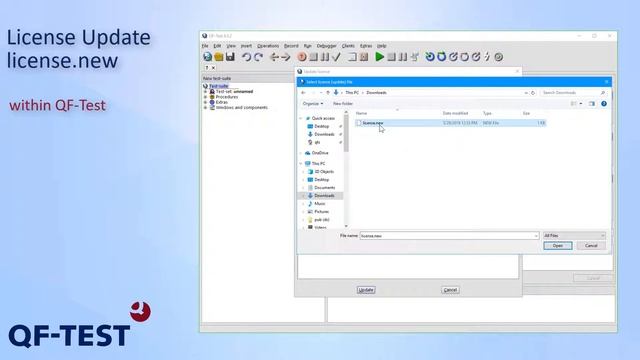Open the Record menu
640x360 pixels.
[x=291, y=46]
